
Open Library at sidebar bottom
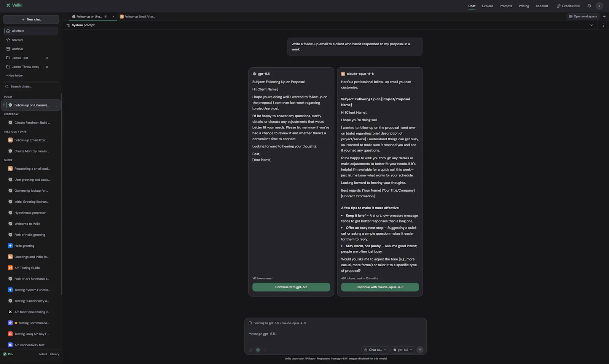click(54, 354)
